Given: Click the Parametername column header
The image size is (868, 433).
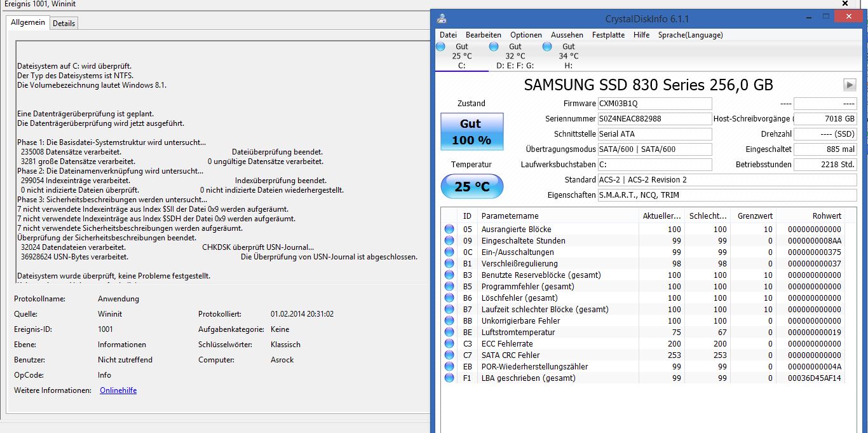Looking at the screenshot, I should [x=558, y=216].
